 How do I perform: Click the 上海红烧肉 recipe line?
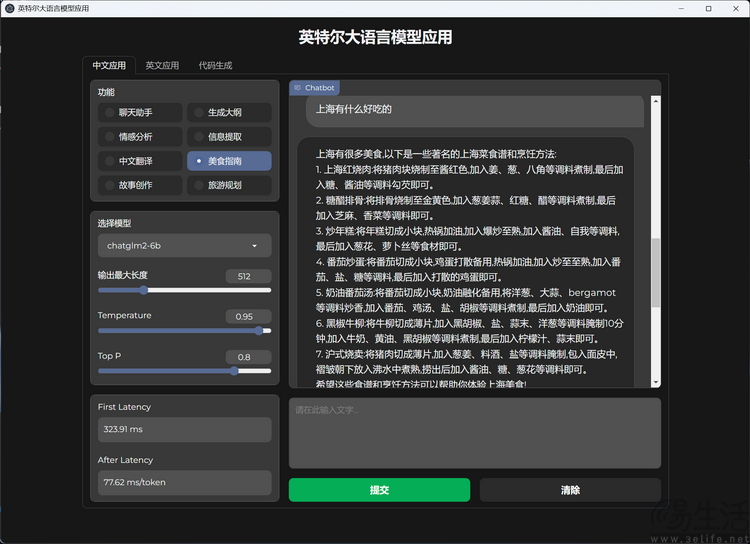click(x=469, y=177)
